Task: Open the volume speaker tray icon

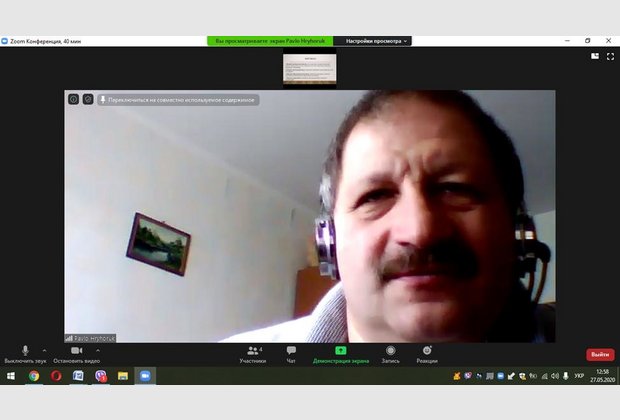Action: tap(555, 376)
